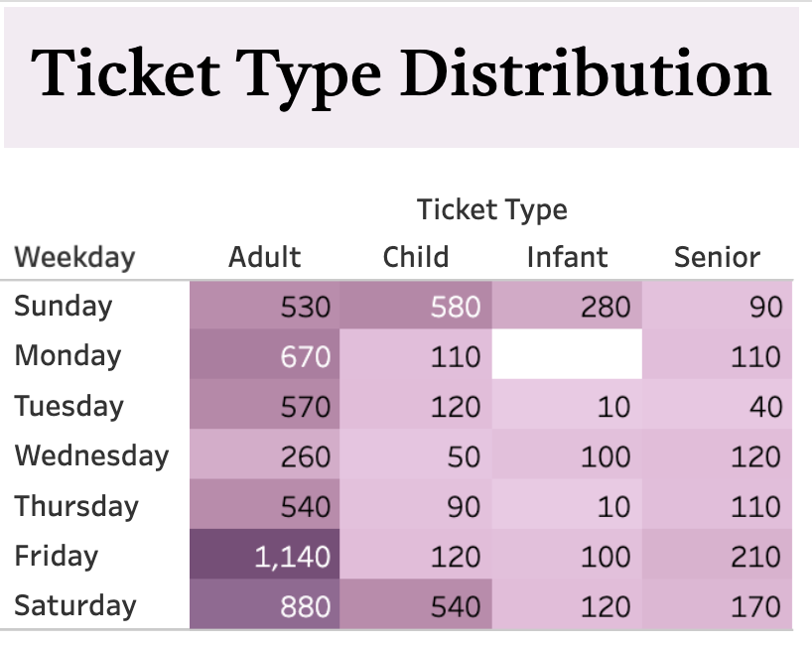The image size is (812, 645).
Task: Click the Ticket Type field label
Action: tap(492, 209)
